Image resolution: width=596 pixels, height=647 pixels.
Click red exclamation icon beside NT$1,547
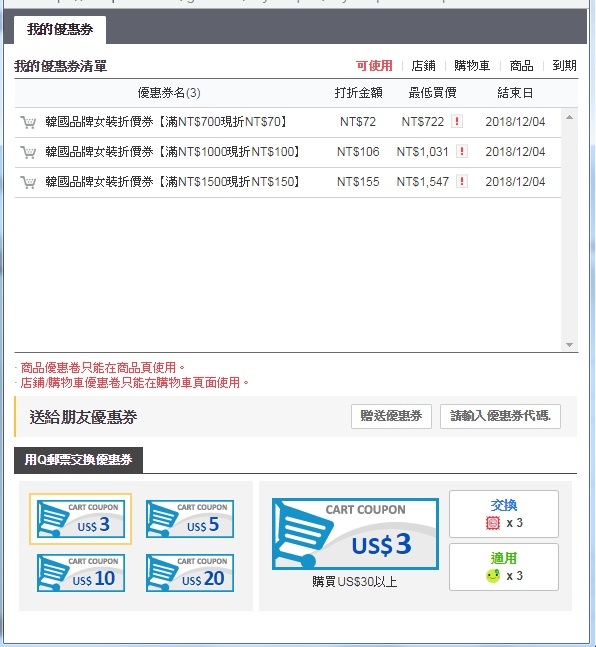pos(462,181)
